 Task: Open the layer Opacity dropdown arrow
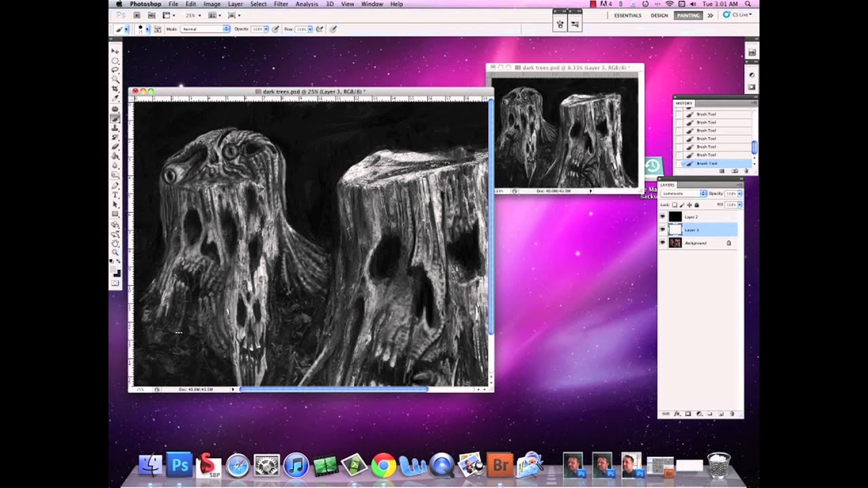[739, 194]
